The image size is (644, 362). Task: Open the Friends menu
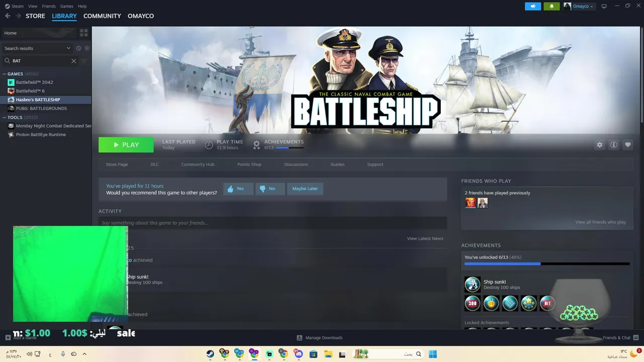pyautogui.click(x=49, y=6)
